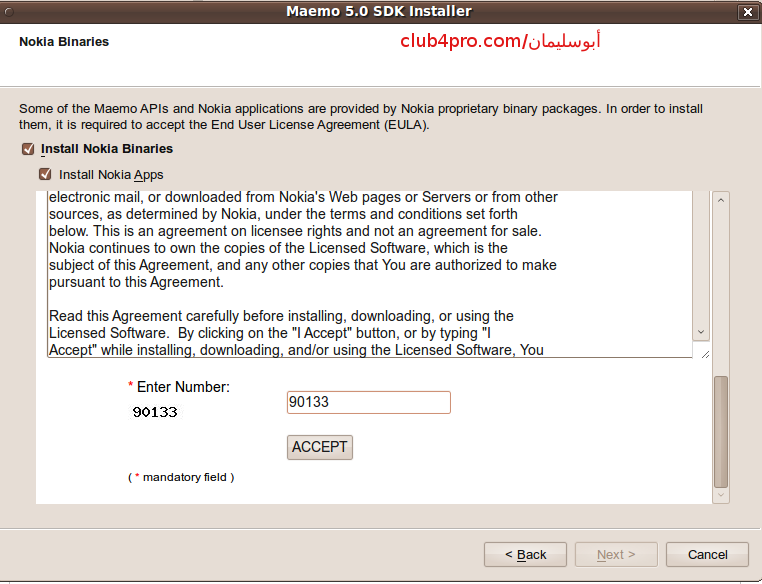This screenshot has height=584, width=762.
Task: Click the ACCEPT button
Action: click(x=320, y=447)
